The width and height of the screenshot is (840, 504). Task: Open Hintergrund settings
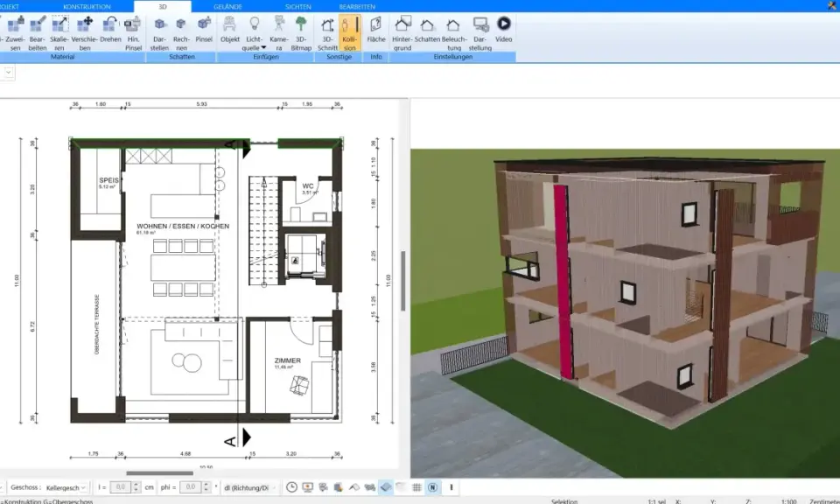pos(402,33)
